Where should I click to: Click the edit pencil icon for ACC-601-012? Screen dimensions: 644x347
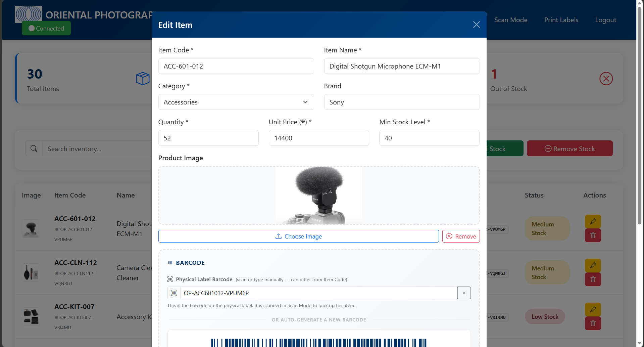click(593, 221)
